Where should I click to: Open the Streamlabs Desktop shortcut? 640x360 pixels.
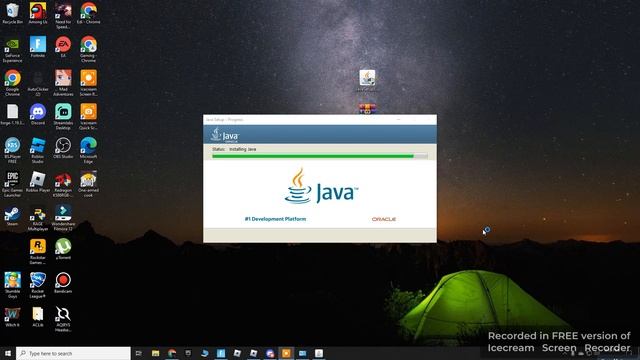[63, 117]
